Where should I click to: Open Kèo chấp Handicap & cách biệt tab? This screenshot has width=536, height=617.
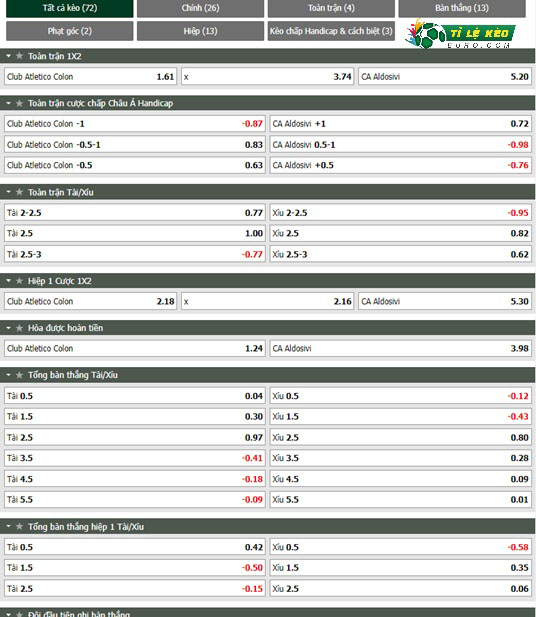(x=331, y=31)
